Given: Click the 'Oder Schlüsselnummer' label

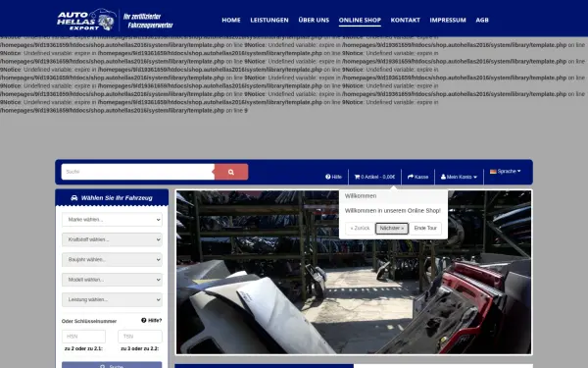Looking at the screenshot, I should click(x=89, y=321).
